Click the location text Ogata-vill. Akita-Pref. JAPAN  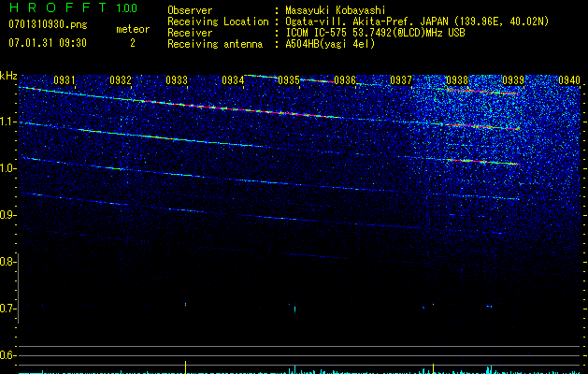(x=366, y=22)
